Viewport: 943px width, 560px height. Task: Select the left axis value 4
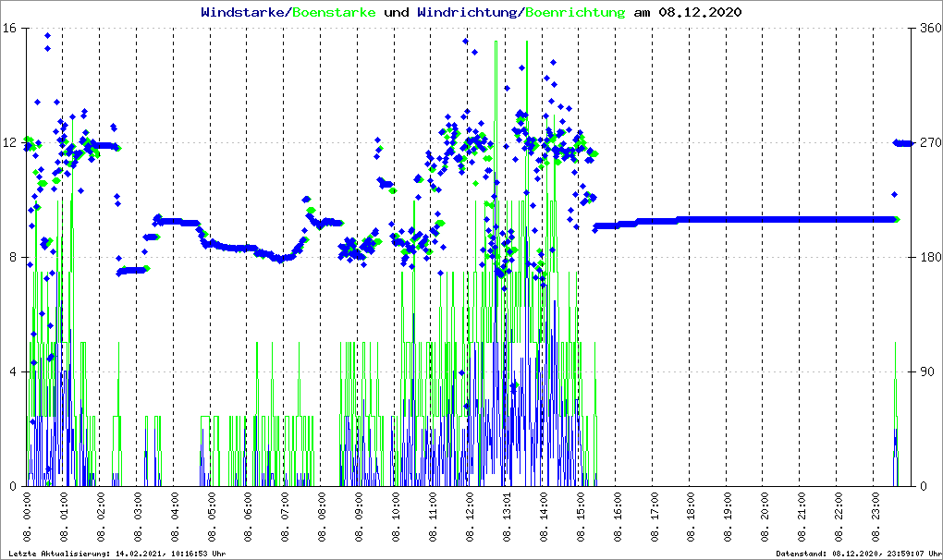point(14,371)
